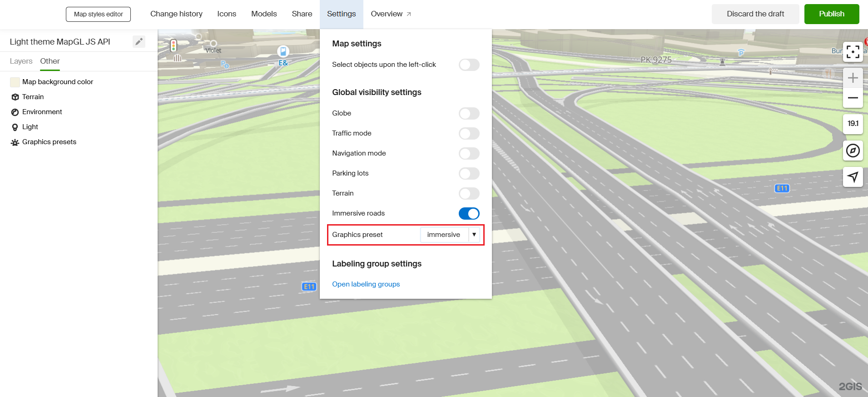868x397 pixels.
Task: Enable the Globe toggle
Action: (469, 113)
